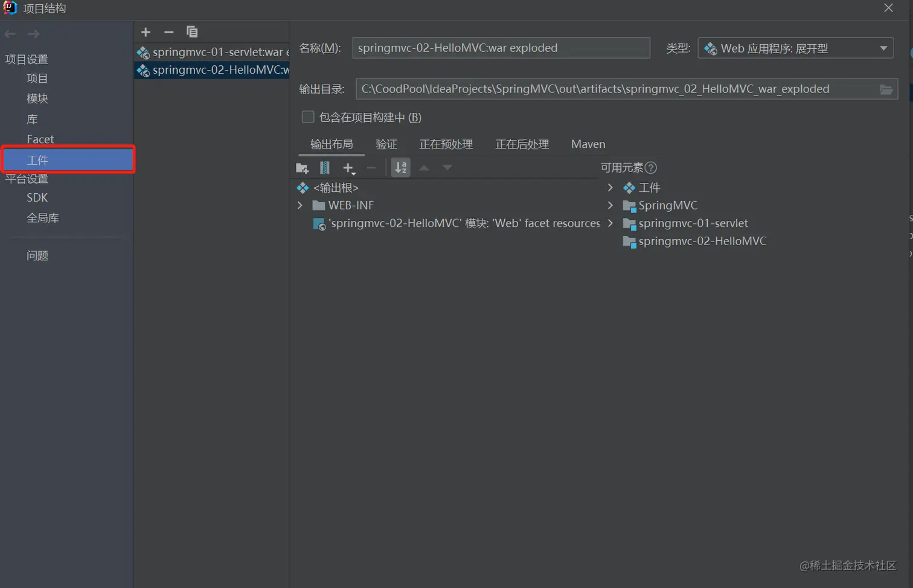
Task: Select WEB-INF folder row
Action: pyautogui.click(x=351, y=205)
